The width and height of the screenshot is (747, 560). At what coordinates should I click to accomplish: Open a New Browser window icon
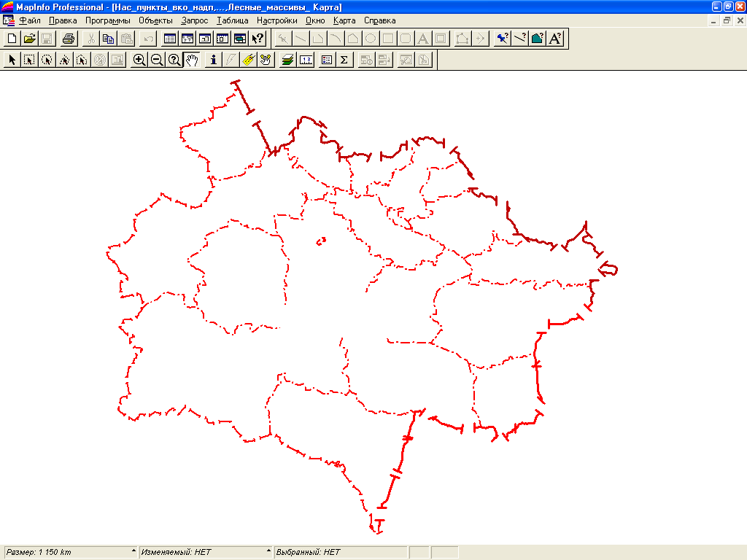170,39
